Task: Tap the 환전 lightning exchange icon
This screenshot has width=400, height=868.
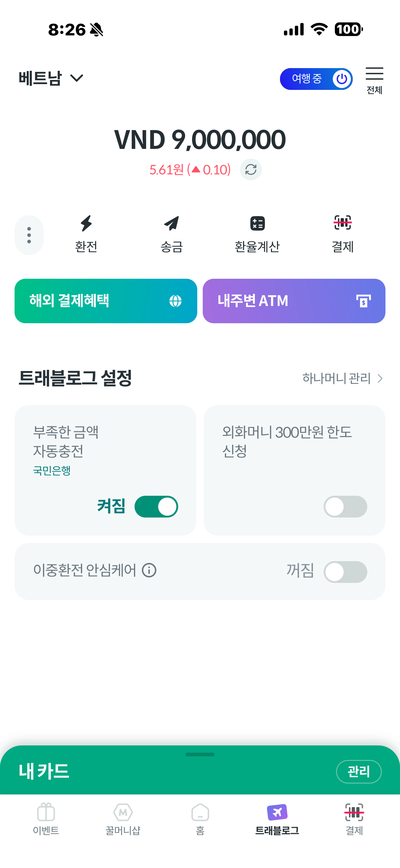Action: click(86, 224)
